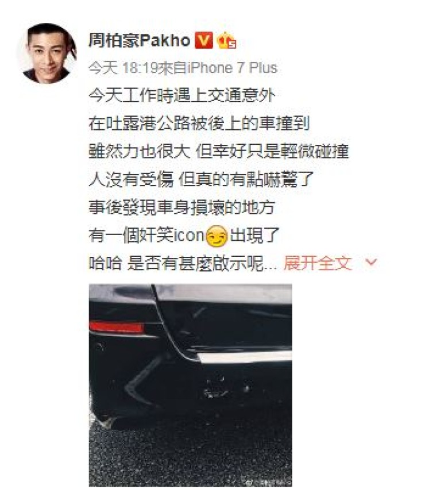
Task: Click the line 事後發現車身損壞的地方
Action: pos(182,207)
